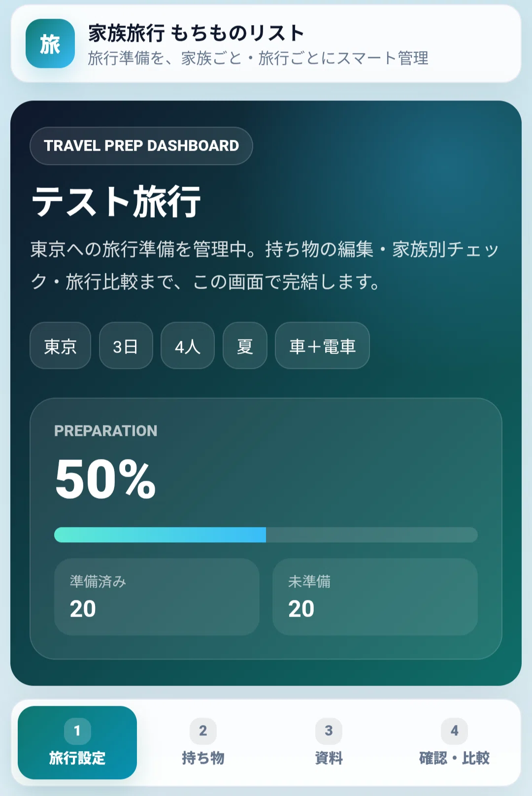532x796 pixels.
Task: Click the 車＋電車 transport chip
Action: tap(322, 346)
